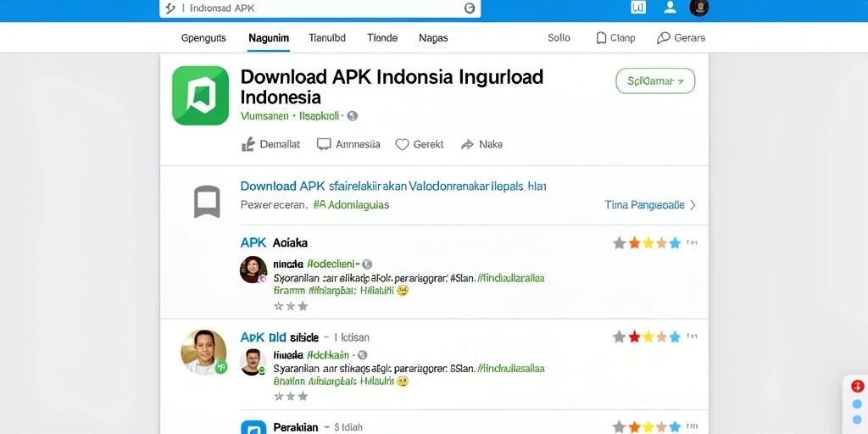Click the globe icon after Ilsapkoli
The width and height of the screenshot is (868, 434).
(352, 115)
